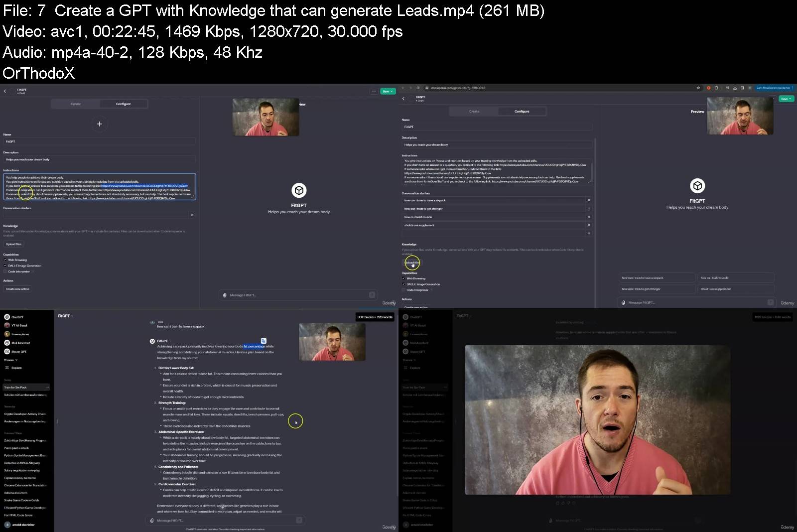This screenshot has width=797, height=532.
Task: Click the browser back arrow in top-right frame
Action: (403, 88)
